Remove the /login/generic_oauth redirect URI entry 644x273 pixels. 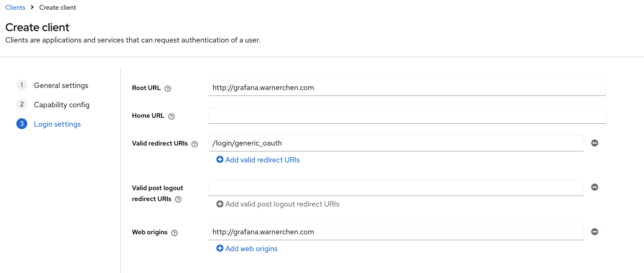pyautogui.click(x=594, y=143)
